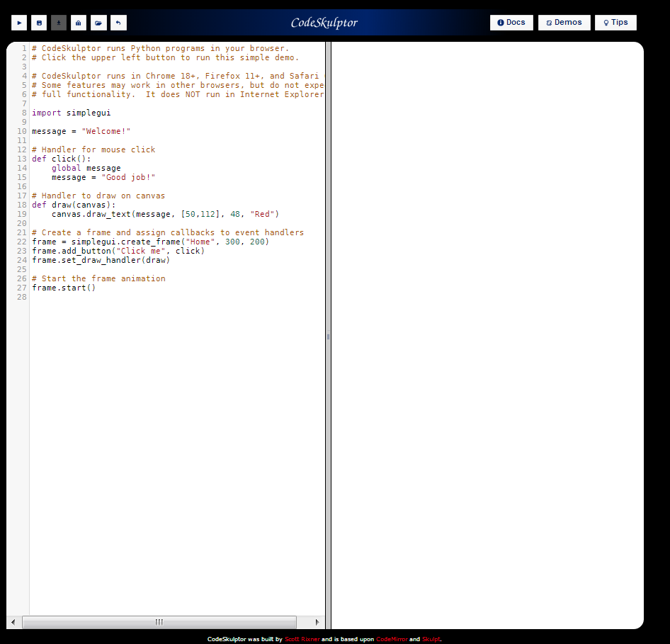Place cursor on the frame.start() line
The image size is (670, 644).
(64, 288)
